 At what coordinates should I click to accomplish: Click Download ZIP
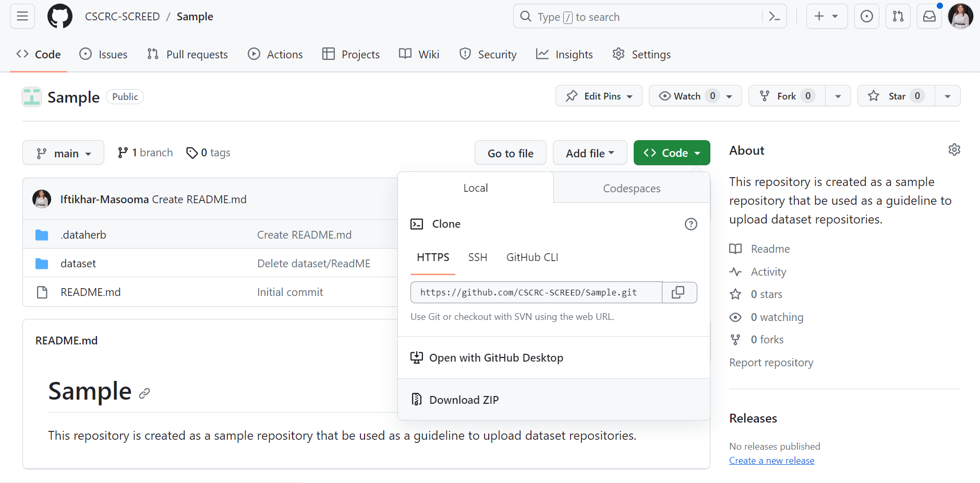point(464,400)
